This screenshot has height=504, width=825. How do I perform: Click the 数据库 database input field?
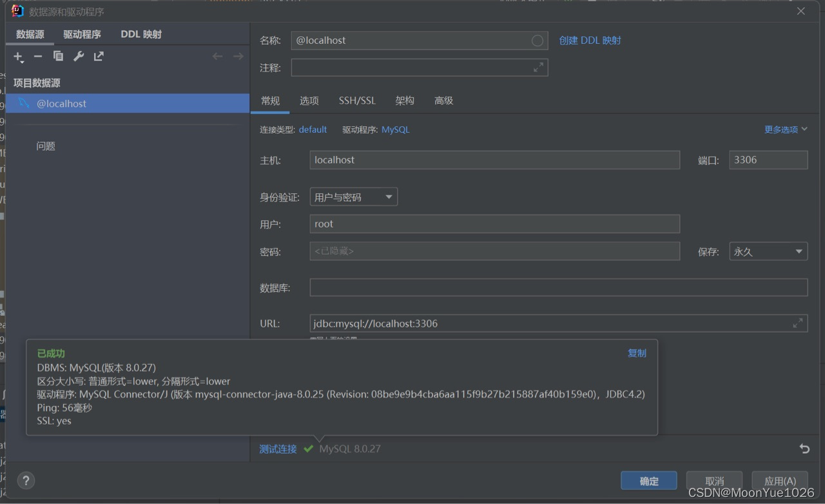[x=558, y=287]
